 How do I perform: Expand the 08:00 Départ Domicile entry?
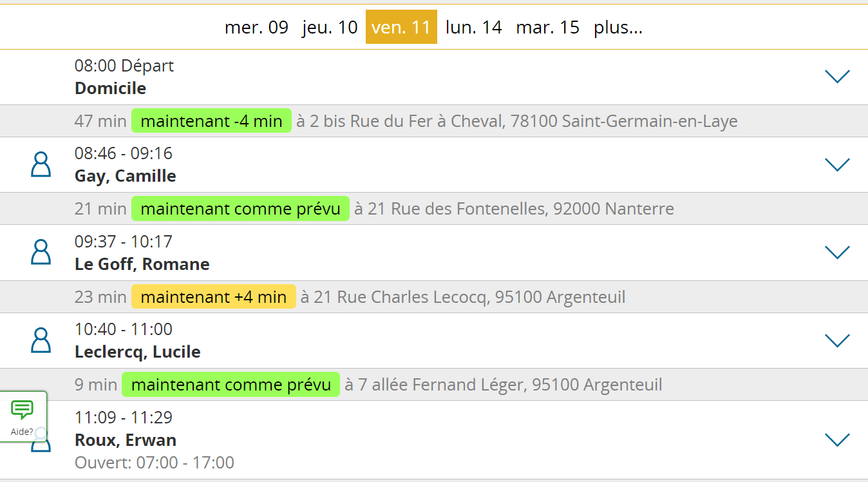coord(837,77)
